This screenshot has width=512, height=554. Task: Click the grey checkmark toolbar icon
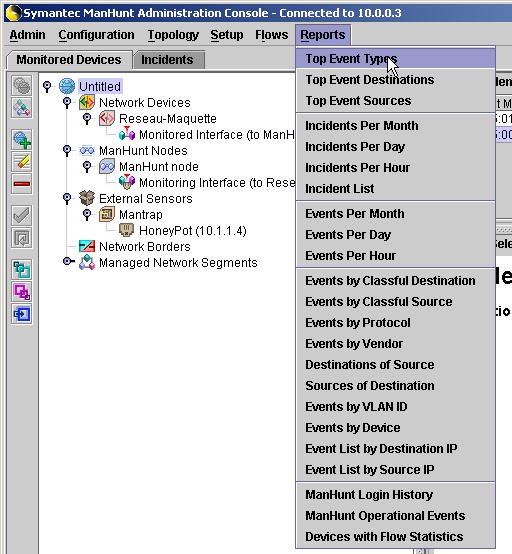click(x=22, y=216)
